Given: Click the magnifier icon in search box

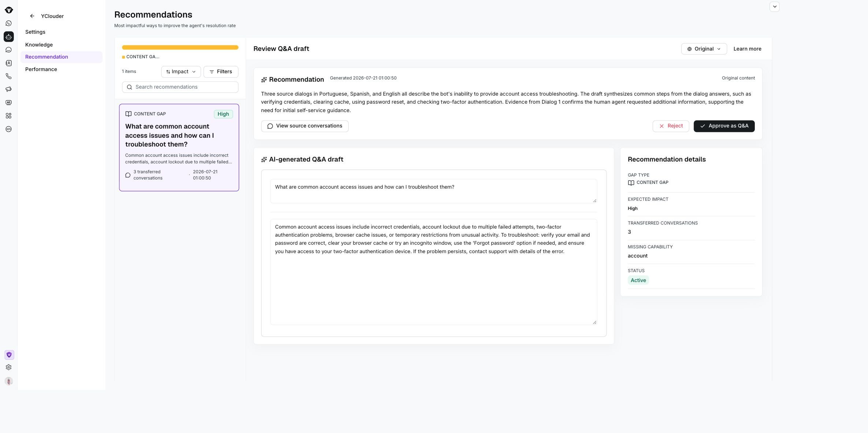Looking at the screenshot, I should [129, 87].
